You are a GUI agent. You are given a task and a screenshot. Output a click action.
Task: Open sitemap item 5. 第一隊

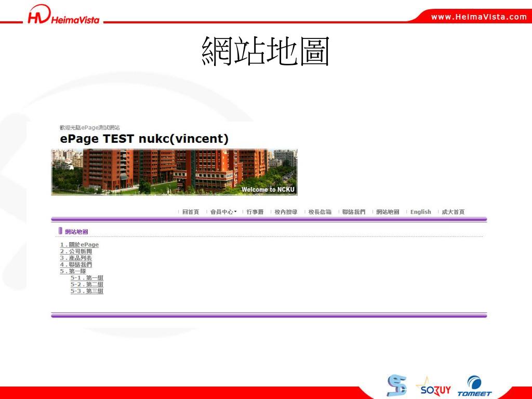pyautogui.click(x=73, y=271)
